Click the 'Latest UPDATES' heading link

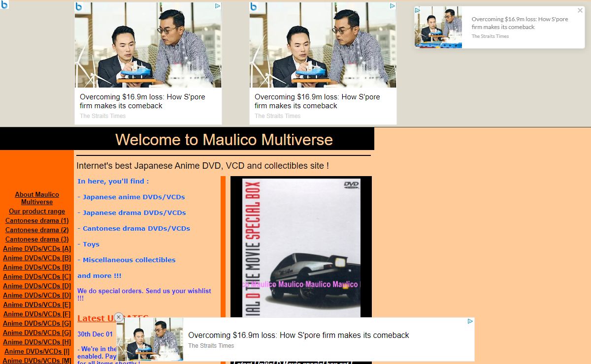[113, 318]
